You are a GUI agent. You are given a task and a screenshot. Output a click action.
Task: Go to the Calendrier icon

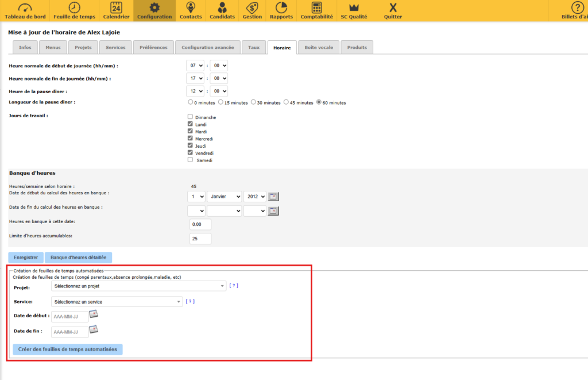pos(116,8)
